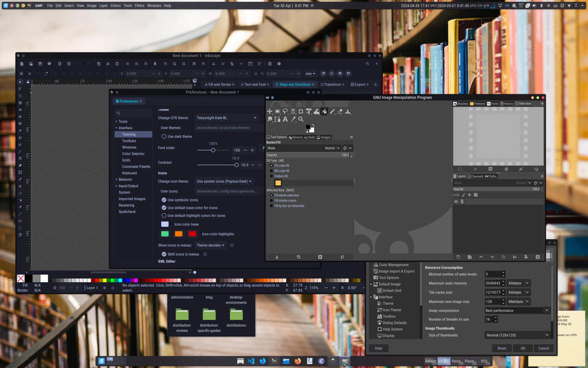The height and width of the screenshot is (368, 588).
Task: Launch Firefox from the taskbar
Action: pyautogui.click(x=298, y=361)
